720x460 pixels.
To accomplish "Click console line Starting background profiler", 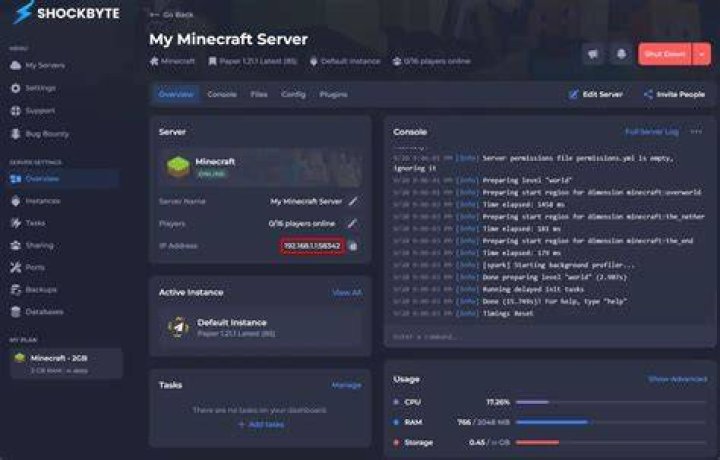I will click(x=558, y=265).
